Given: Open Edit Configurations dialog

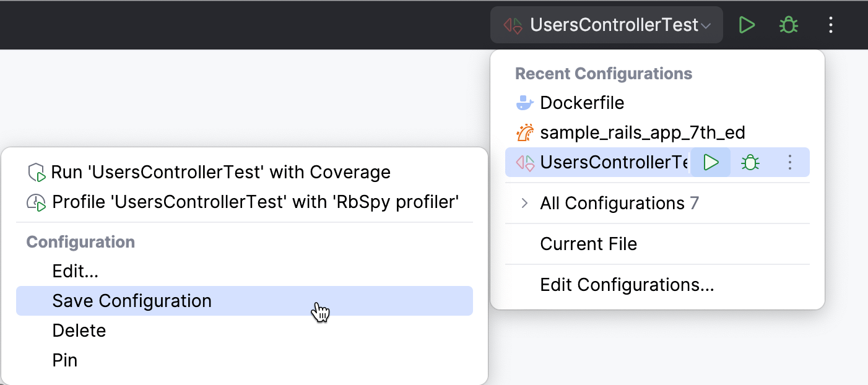Looking at the screenshot, I should click(627, 284).
